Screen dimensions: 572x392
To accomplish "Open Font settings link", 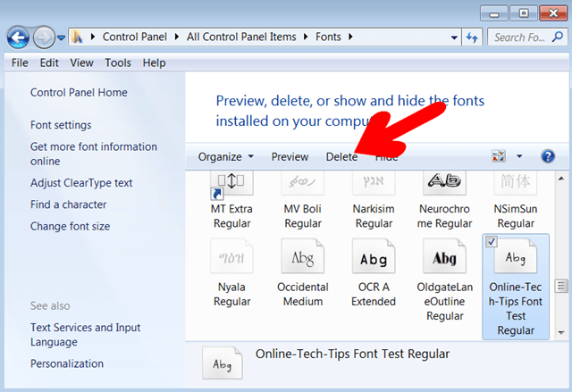I will click(61, 125).
